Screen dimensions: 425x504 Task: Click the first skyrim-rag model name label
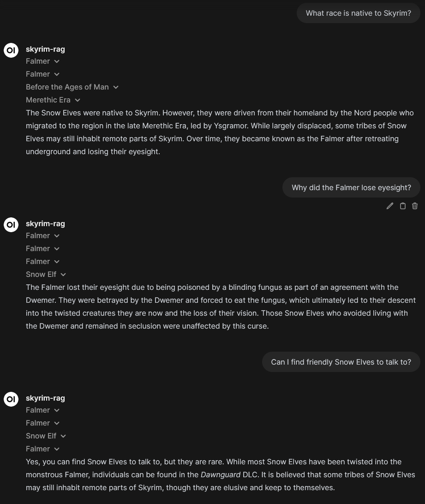pos(45,49)
